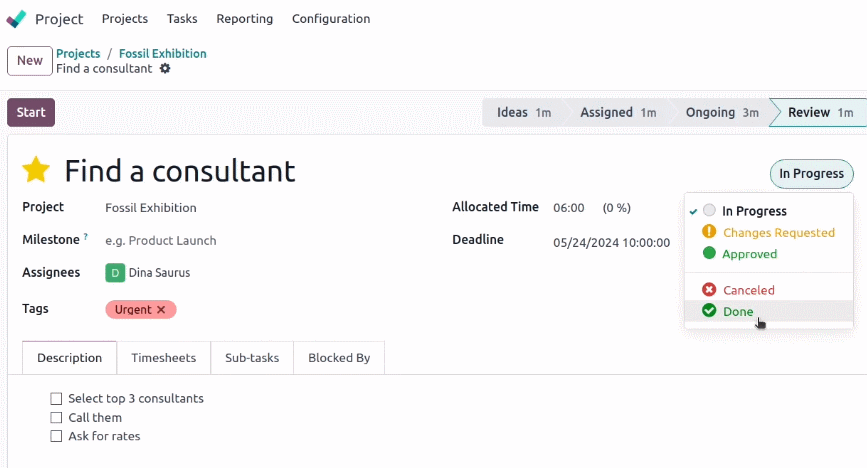Click the Project app logo icon
The height and width of the screenshot is (468, 867).
(16, 19)
